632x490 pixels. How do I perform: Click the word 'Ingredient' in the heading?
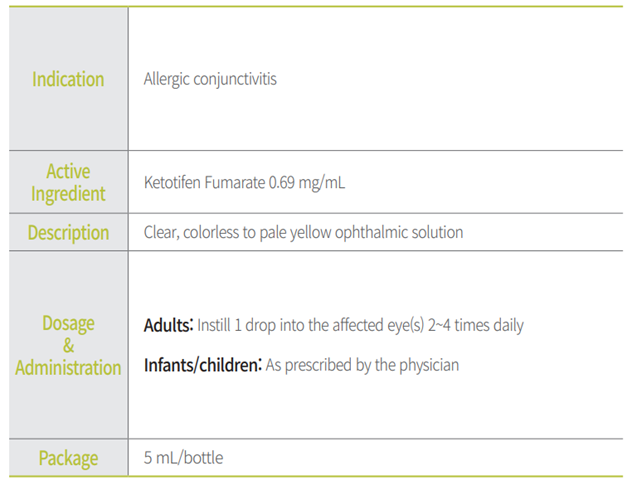(68, 193)
